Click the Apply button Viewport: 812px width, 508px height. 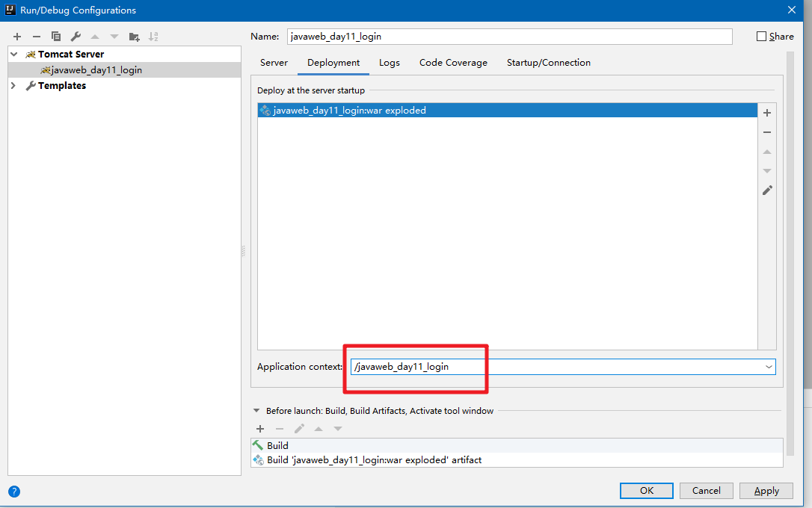[766, 490]
